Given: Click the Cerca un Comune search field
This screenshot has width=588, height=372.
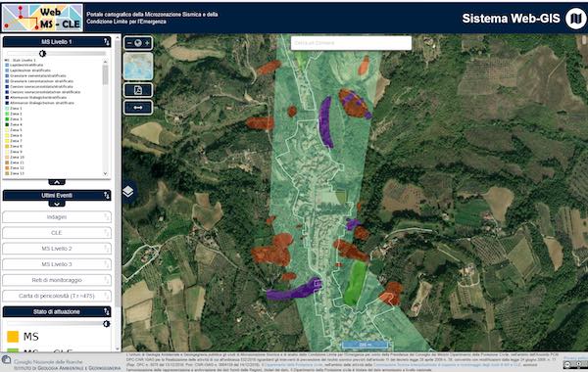Looking at the screenshot, I should coord(351,43).
